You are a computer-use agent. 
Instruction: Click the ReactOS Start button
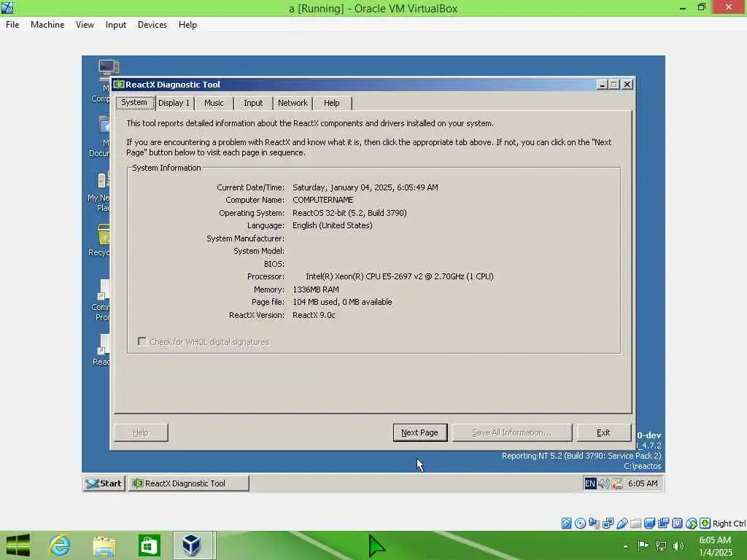click(104, 483)
